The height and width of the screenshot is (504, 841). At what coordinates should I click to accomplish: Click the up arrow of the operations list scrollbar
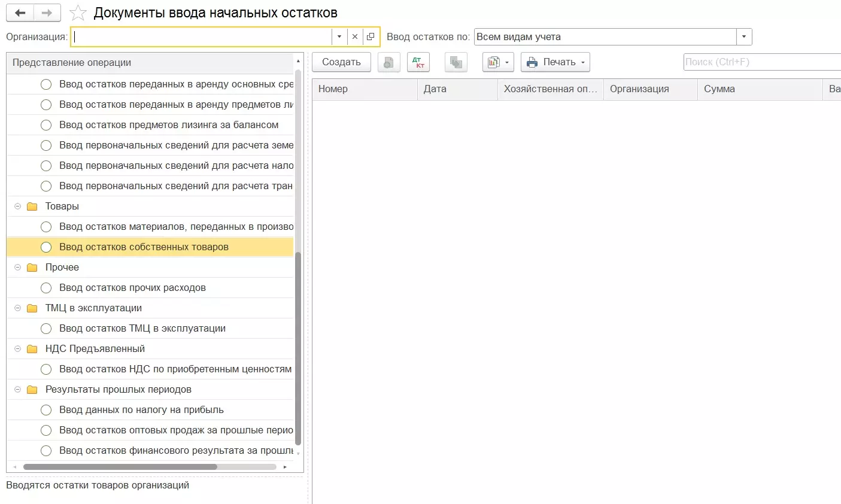tap(298, 62)
